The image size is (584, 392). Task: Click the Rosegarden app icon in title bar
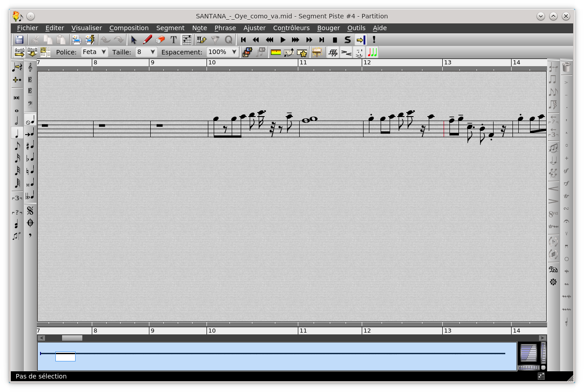coord(18,16)
